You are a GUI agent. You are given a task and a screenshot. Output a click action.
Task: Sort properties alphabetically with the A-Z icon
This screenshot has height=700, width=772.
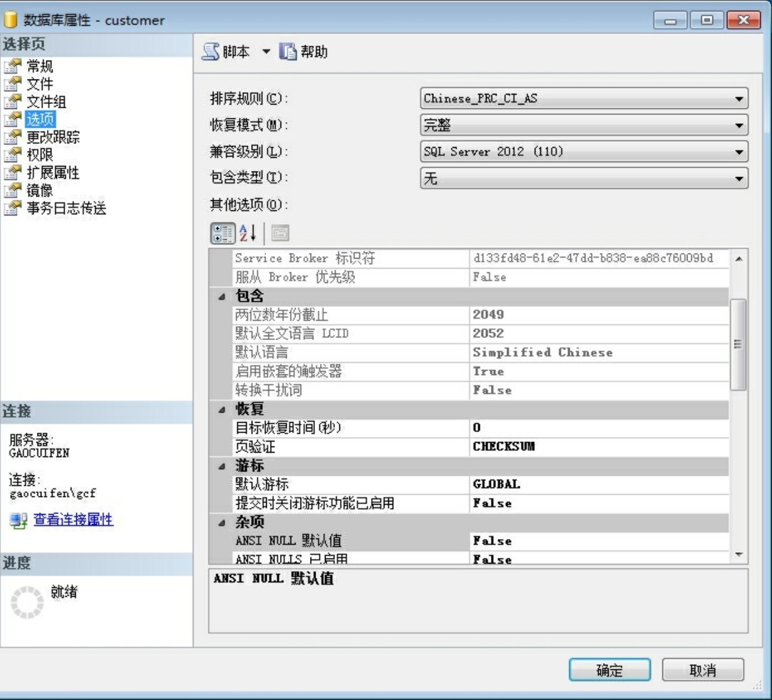249,233
